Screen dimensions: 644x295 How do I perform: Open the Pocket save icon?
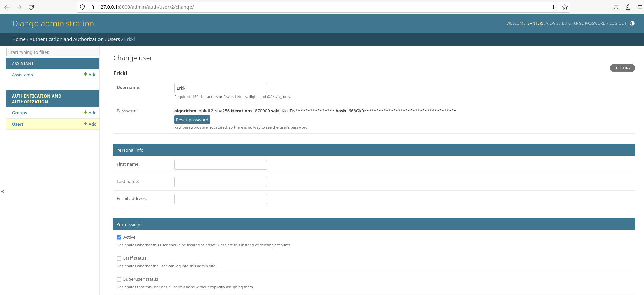[616, 7]
